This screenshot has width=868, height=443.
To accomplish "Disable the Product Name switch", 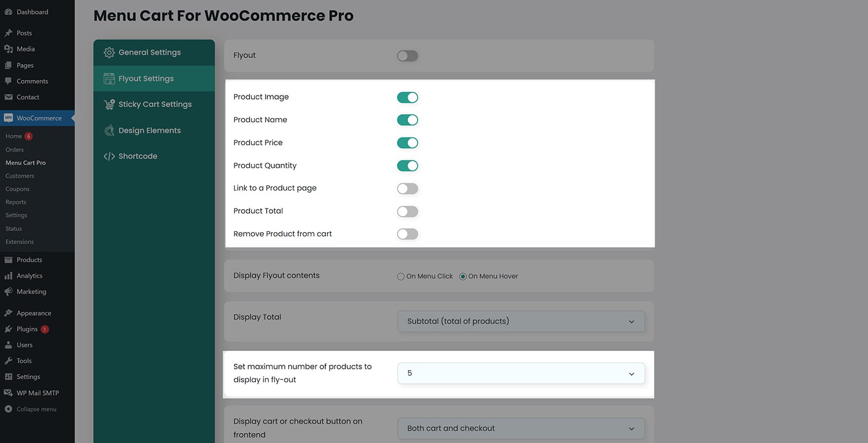I will tap(407, 120).
